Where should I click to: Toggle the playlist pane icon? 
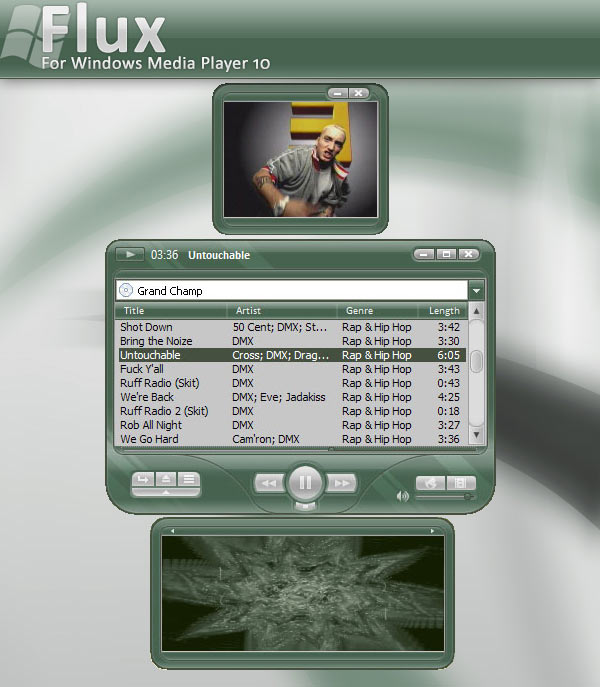[x=189, y=479]
